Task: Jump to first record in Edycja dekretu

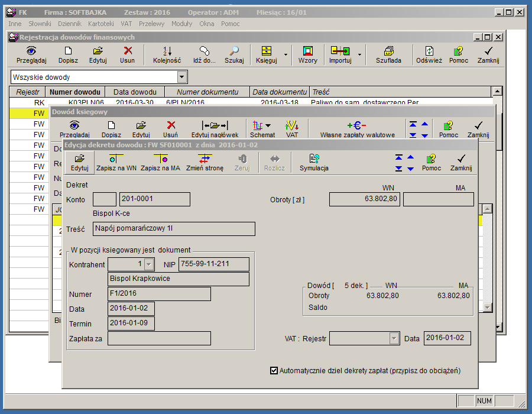Action: click(398, 157)
